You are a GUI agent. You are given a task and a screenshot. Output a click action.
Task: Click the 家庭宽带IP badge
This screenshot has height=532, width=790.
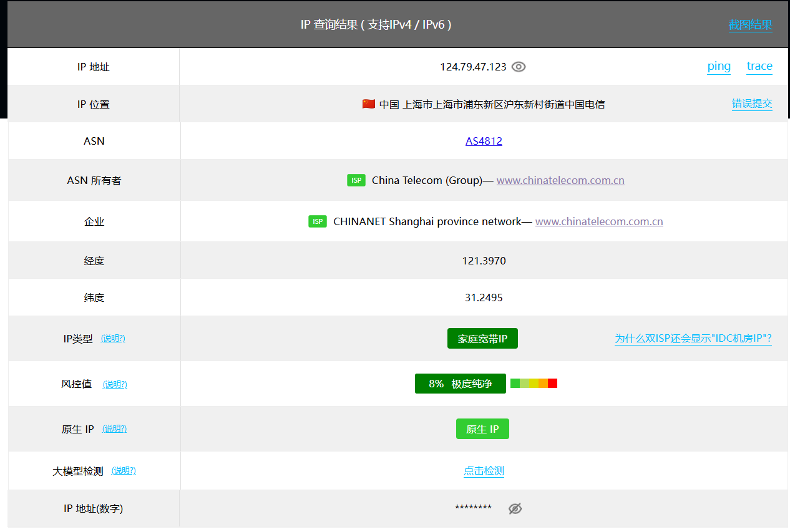[x=482, y=339]
